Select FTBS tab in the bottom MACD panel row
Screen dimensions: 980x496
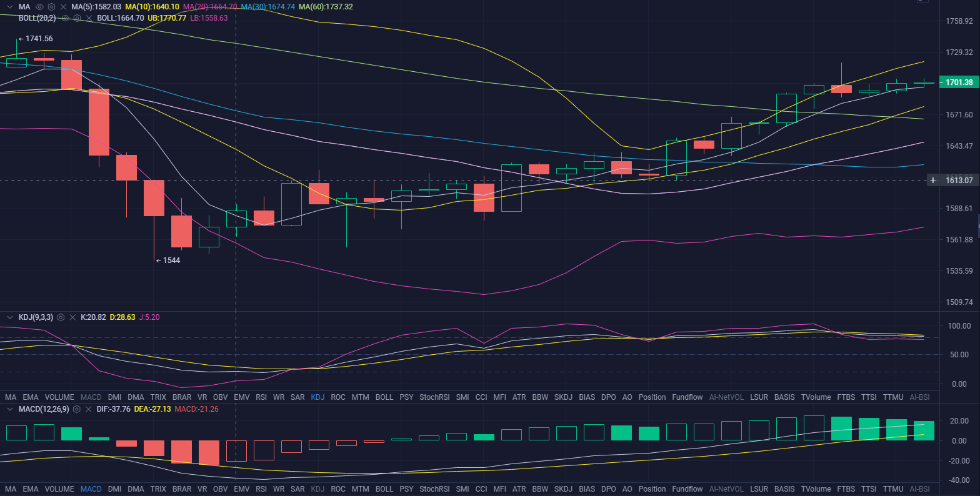[x=846, y=489]
